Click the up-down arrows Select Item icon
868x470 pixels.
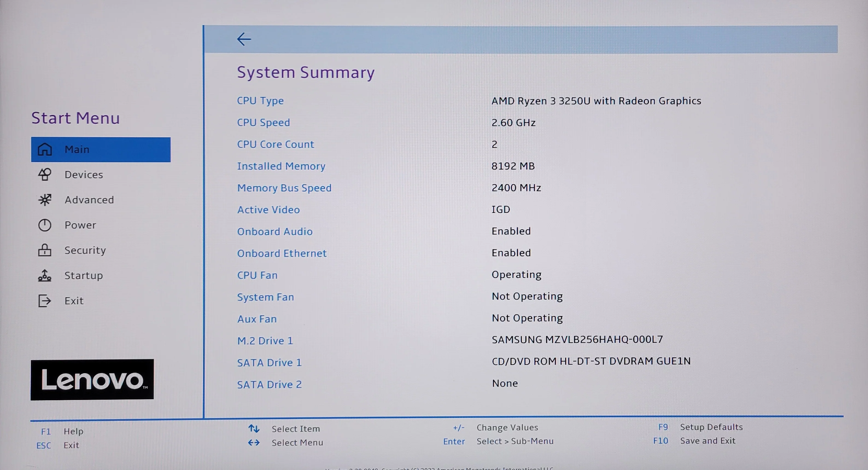point(254,428)
